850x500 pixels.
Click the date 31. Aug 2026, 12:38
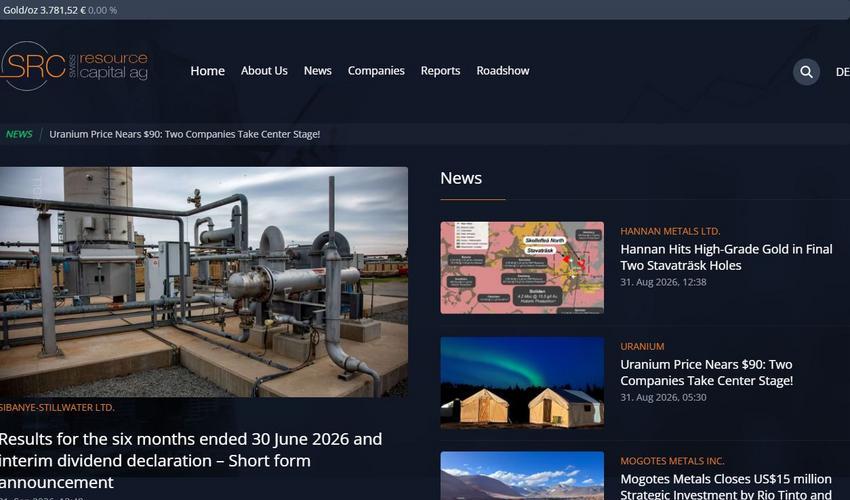coord(663,282)
